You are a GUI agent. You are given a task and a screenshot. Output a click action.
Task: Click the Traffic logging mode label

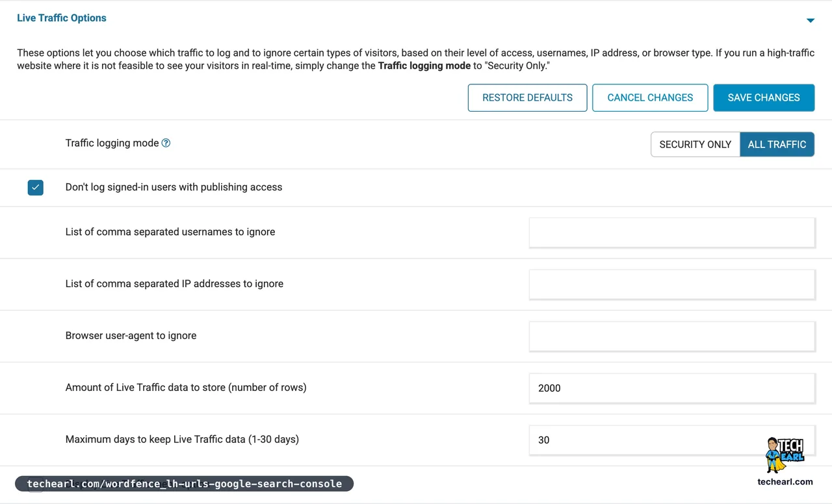(x=112, y=143)
